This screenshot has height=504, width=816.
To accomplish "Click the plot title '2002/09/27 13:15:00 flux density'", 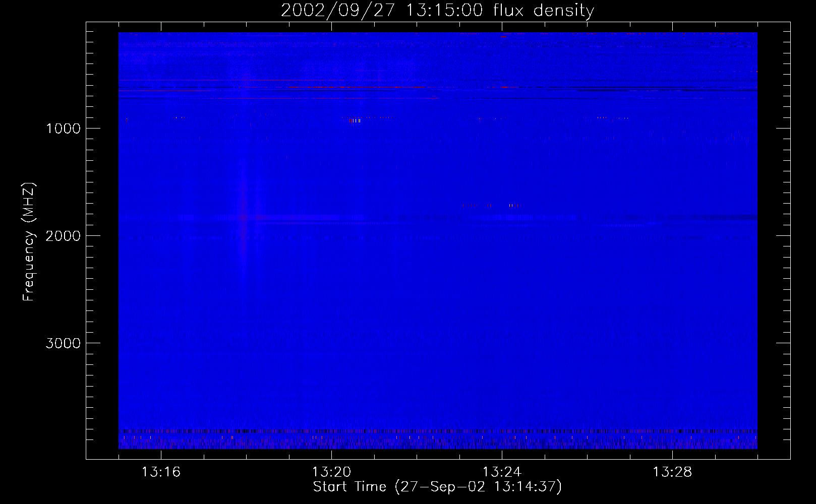I will pos(437,10).
